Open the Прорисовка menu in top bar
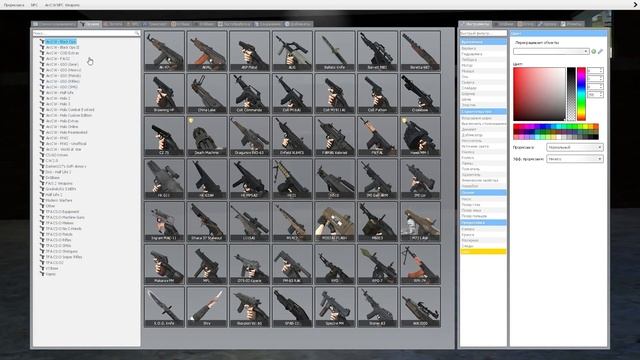Viewport: 640px width, 360px height. click(x=14, y=5)
